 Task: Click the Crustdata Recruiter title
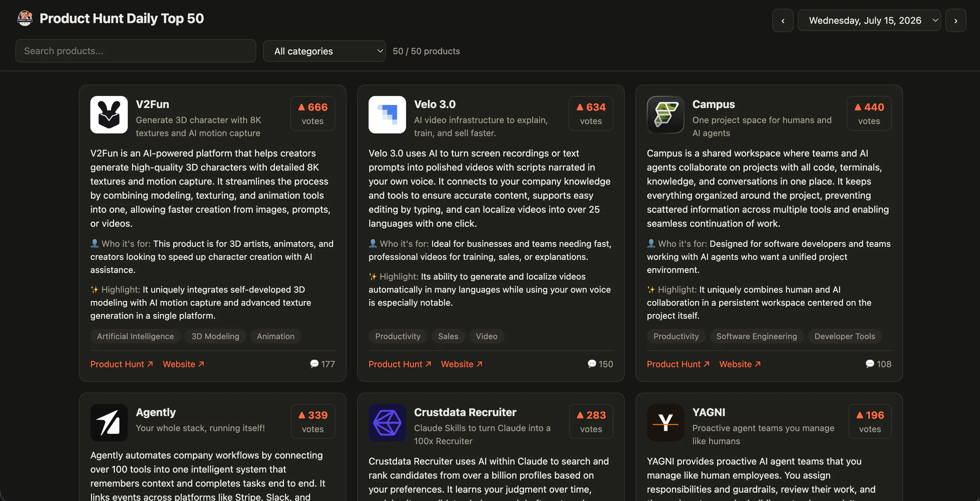(x=465, y=412)
